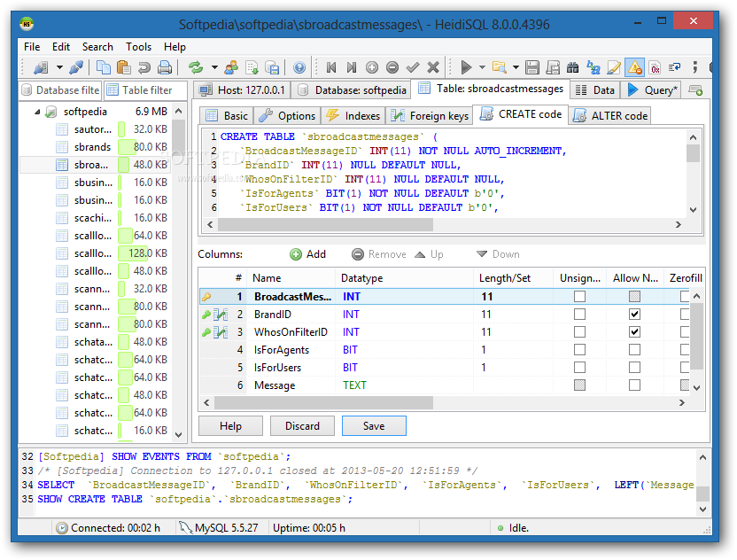Click the wrap long lines icon
The height and width of the screenshot is (560, 737).
point(675,67)
